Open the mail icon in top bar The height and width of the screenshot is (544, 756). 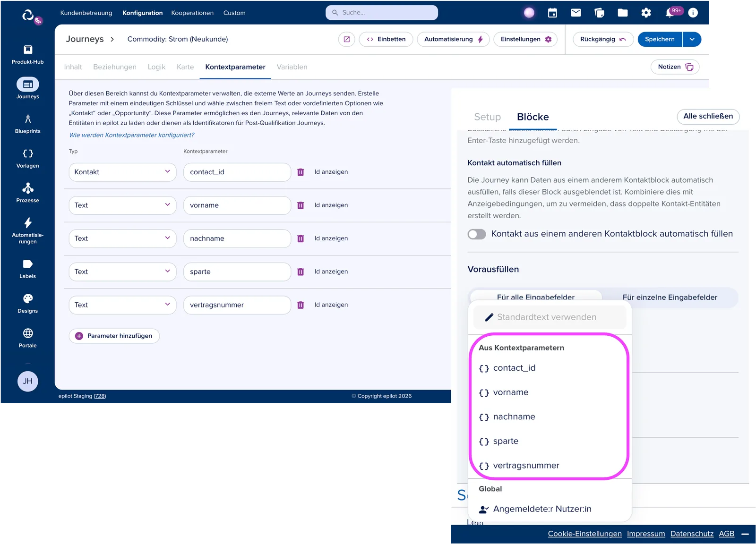click(x=576, y=13)
